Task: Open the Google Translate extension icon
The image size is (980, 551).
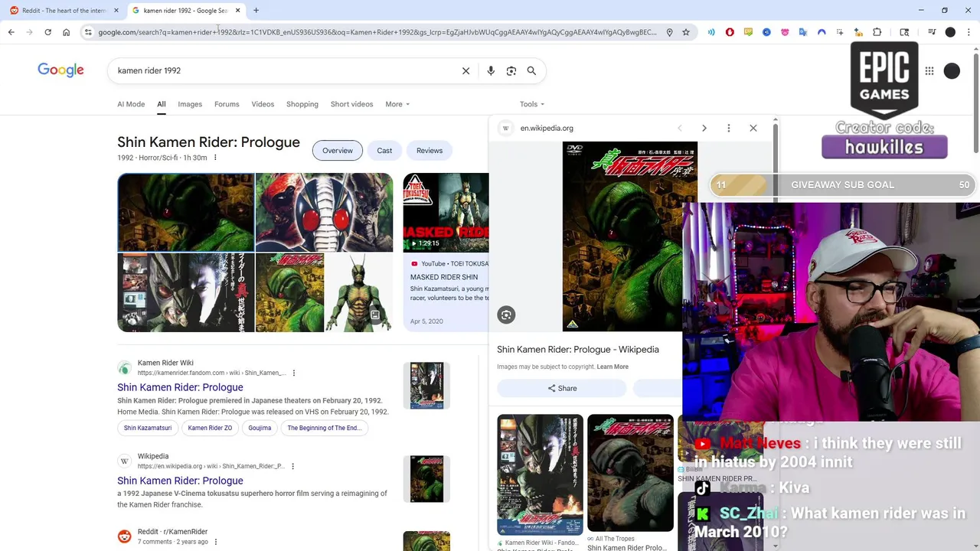Action: click(x=803, y=32)
